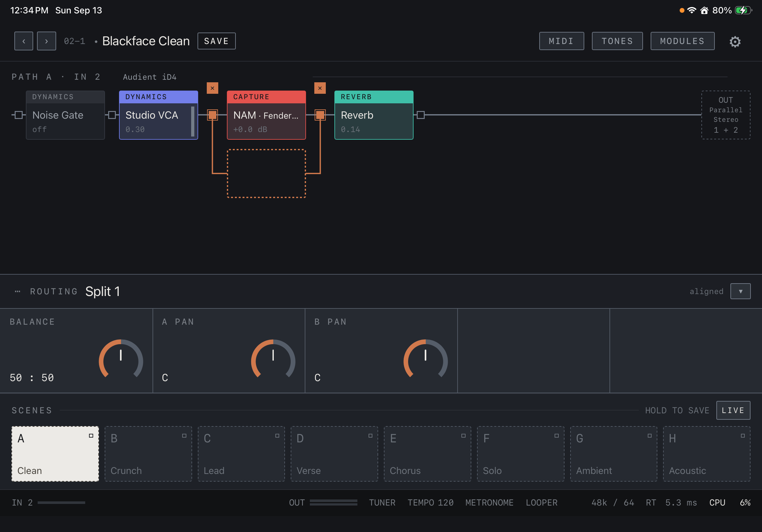Image resolution: width=762 pixels, height=532 pixels.
Task: Click the connector between Noise Gate and Studio VCA
Action: point(112,115)
